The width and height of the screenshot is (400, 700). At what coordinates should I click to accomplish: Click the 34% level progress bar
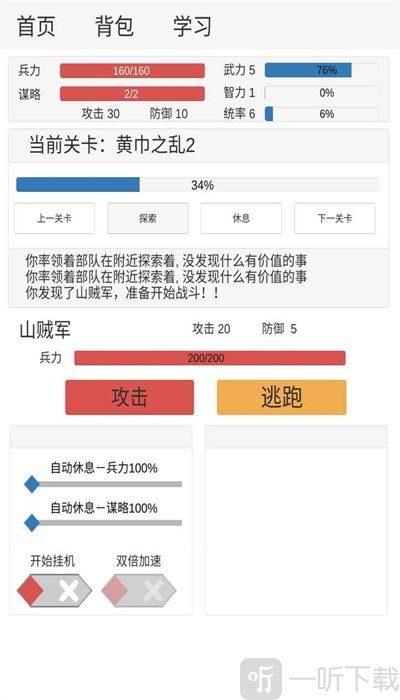tap(197, 185)
